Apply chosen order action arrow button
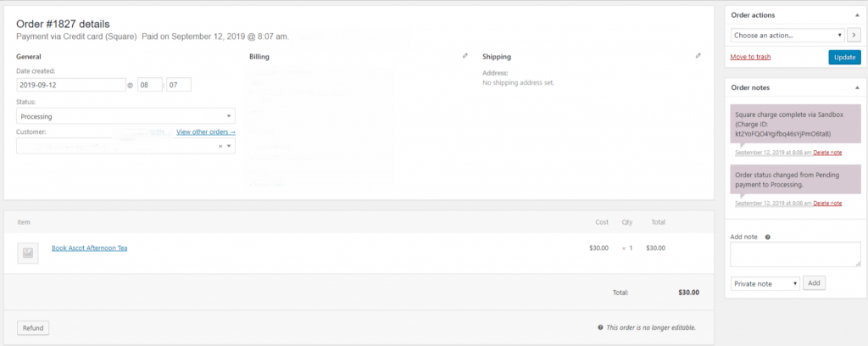 [x=854, y=35]
